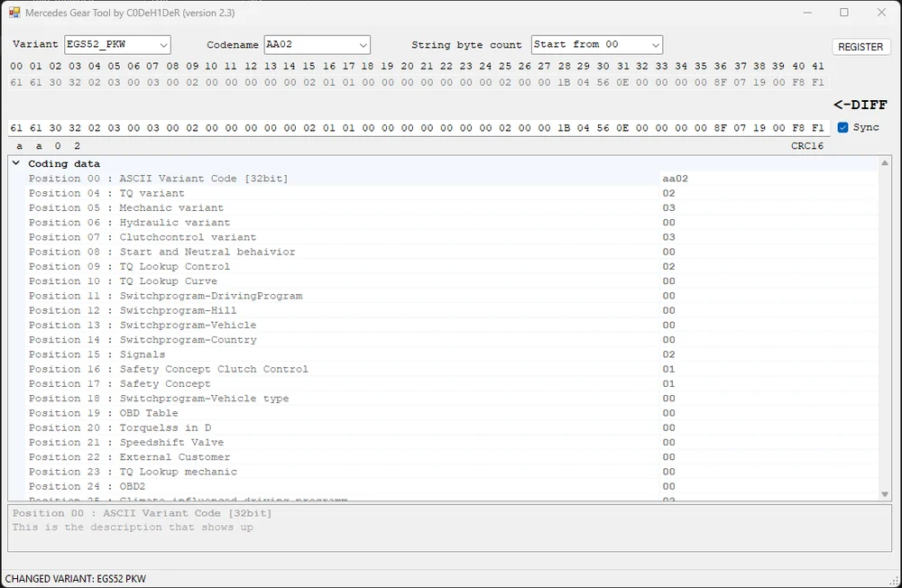Click the Mercedes Gear Tool app icon
This screenshot has height=588, width=902.
click(14, 12)
